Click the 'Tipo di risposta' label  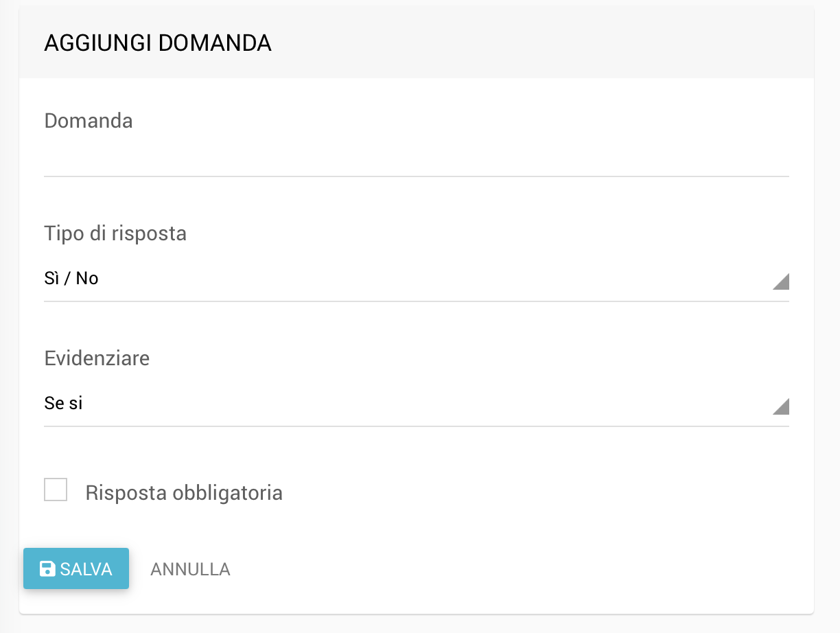point(115,233)
